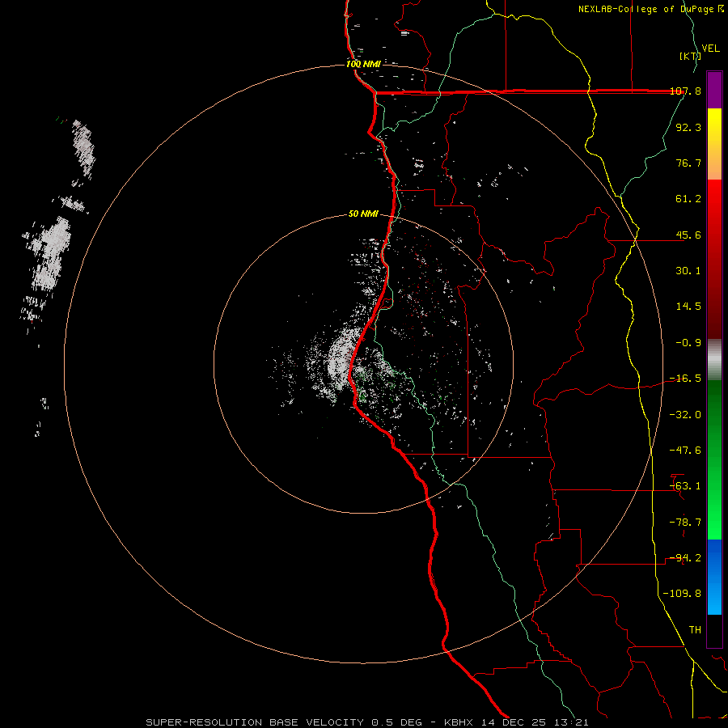Select the -78.7 scale value
The image size is (728, 728).
tap(685, 523)
